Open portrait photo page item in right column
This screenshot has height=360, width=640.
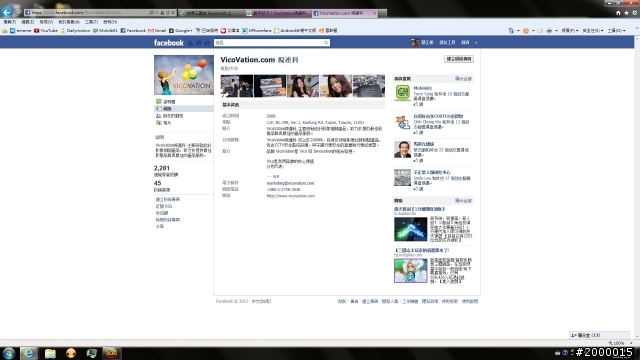[402, 149]
